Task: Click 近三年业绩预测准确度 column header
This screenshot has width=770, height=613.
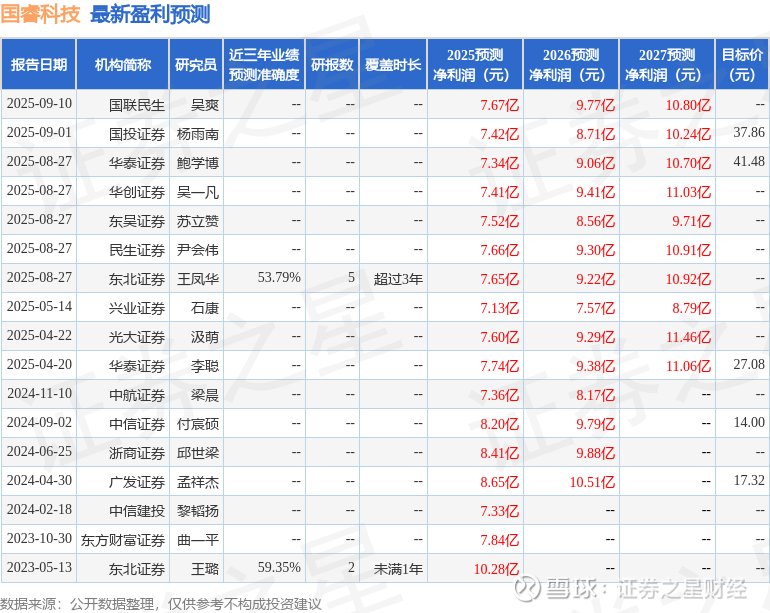Action: (x=264, y=64)
